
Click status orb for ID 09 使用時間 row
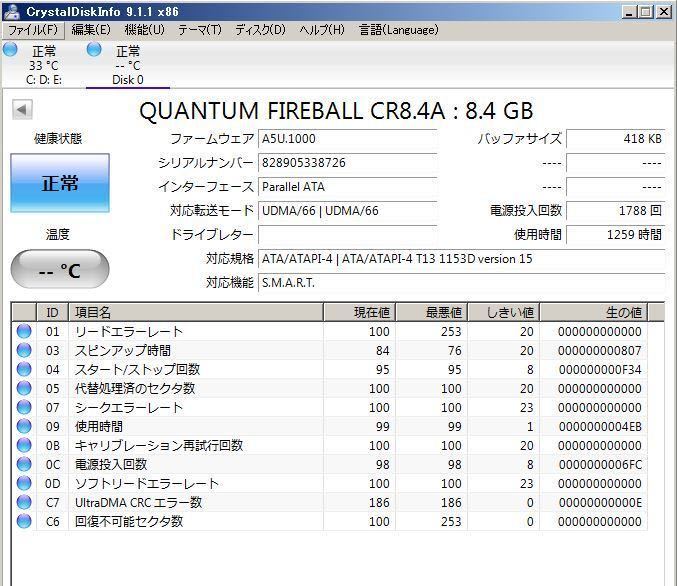(x=24, y=426)
